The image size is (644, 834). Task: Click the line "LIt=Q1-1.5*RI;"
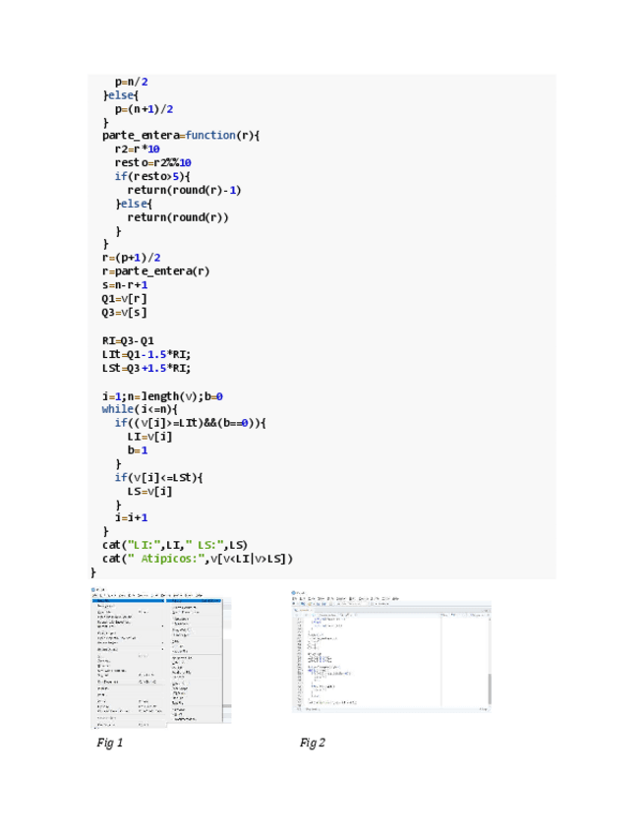point(146,354)
